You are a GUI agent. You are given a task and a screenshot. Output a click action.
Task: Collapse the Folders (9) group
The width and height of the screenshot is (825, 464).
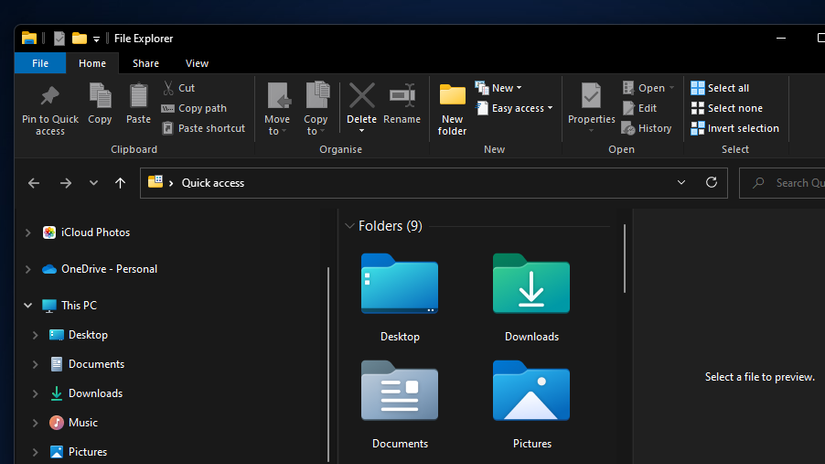click(349, 226)
